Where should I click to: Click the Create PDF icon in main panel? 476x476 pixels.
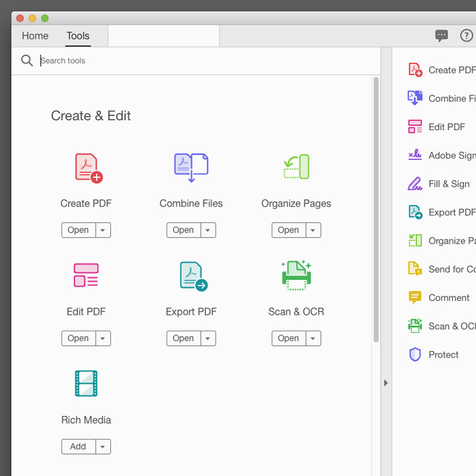tap(89, 168)
